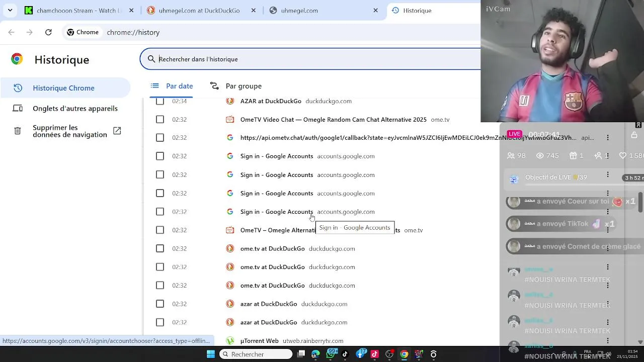Show history Par date
Image resolution: width=644 pixels, height=362 pixels.
172,86
